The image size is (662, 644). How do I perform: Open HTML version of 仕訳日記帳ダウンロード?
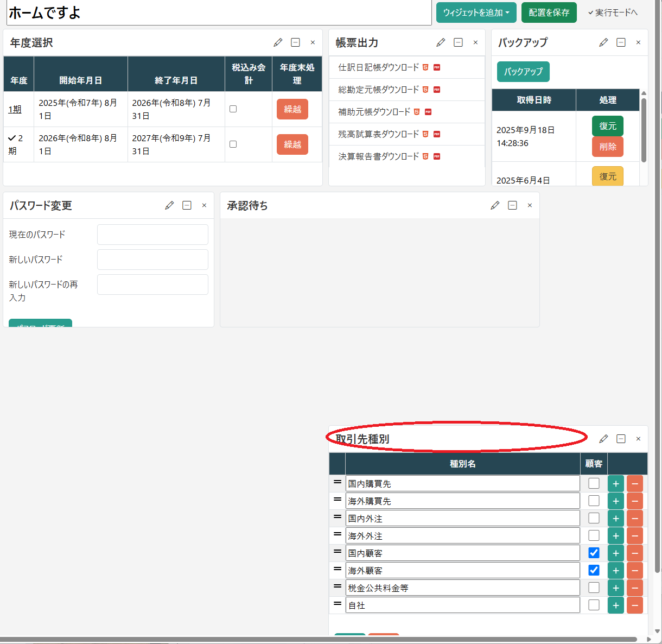tap(425, 67)
